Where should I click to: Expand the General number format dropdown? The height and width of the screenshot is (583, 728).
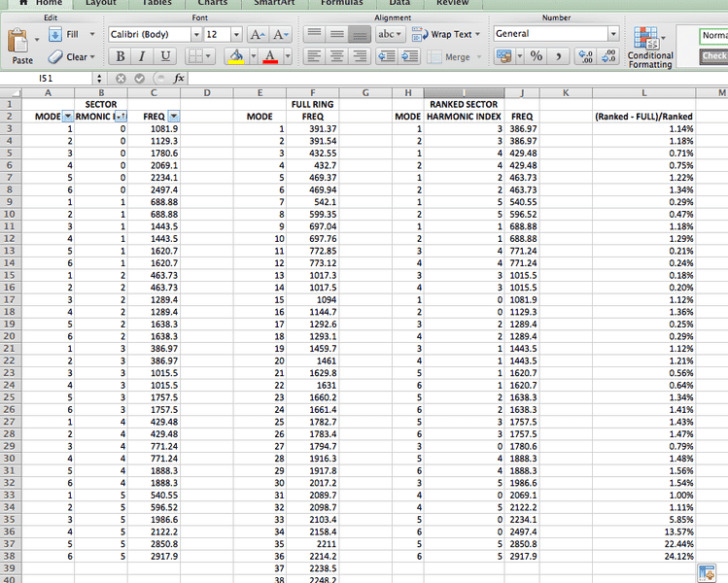coord(612,34)
